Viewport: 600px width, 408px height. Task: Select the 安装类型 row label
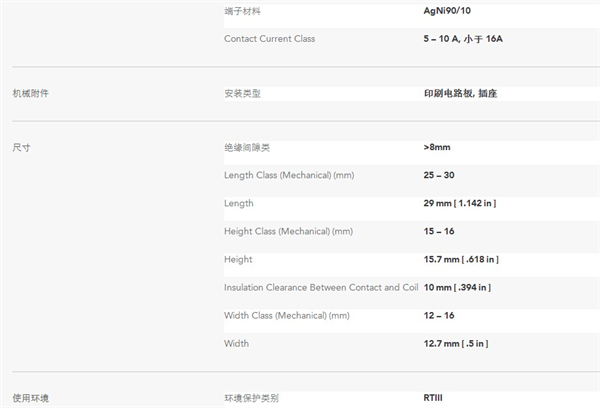[242, 93]
